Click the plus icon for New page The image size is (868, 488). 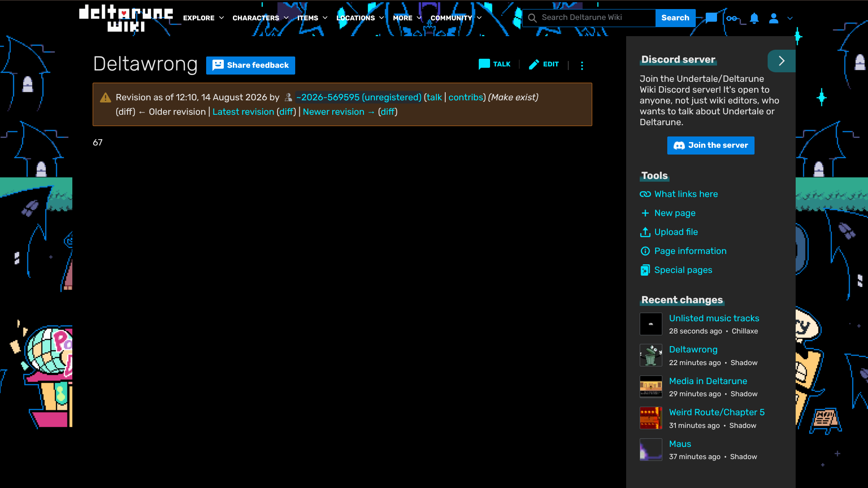(x=645, y=213)
